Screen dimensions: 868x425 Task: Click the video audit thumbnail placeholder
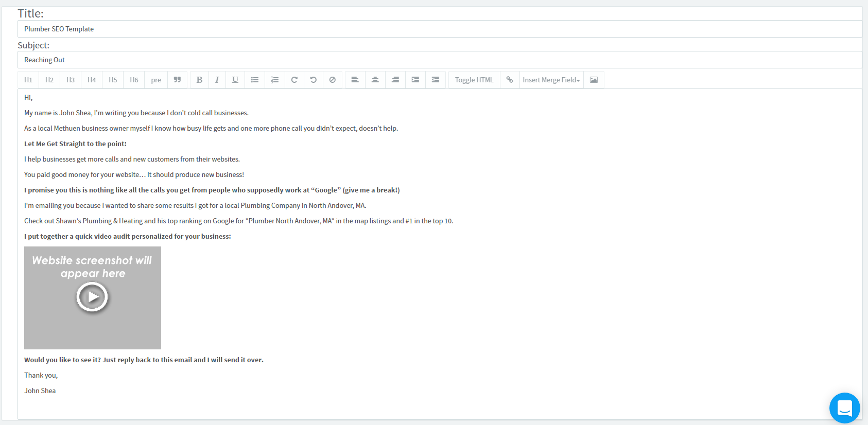tap(93, 297)
